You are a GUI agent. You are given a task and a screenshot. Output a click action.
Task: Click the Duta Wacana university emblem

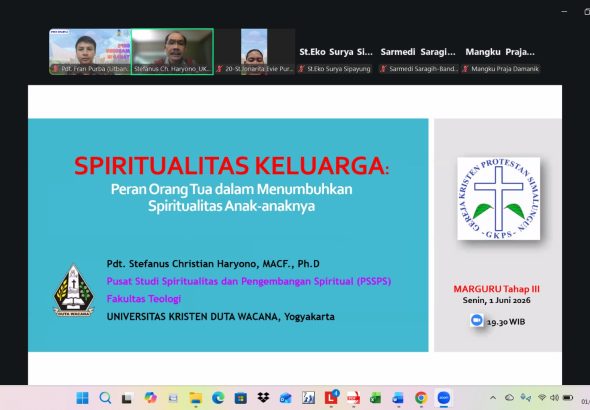pyautogui.click(x=74, y=290)
